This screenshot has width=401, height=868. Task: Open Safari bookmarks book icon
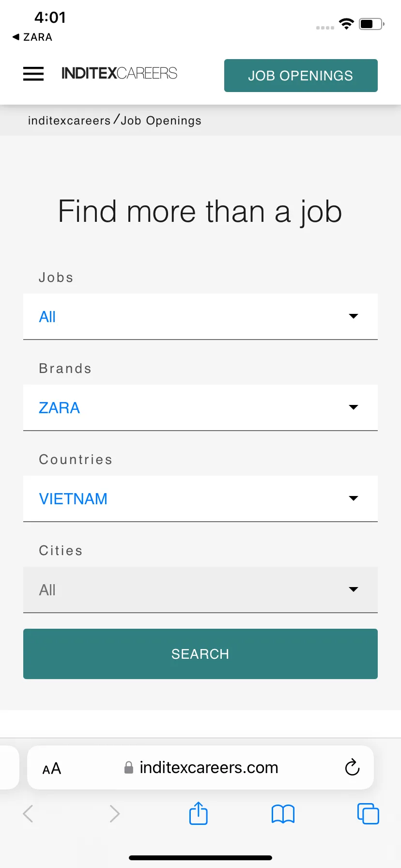coord(283,814)
